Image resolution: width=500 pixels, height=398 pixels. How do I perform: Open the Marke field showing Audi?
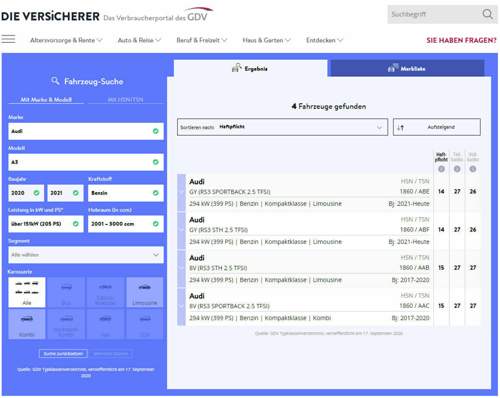click(x=86, y=131)
